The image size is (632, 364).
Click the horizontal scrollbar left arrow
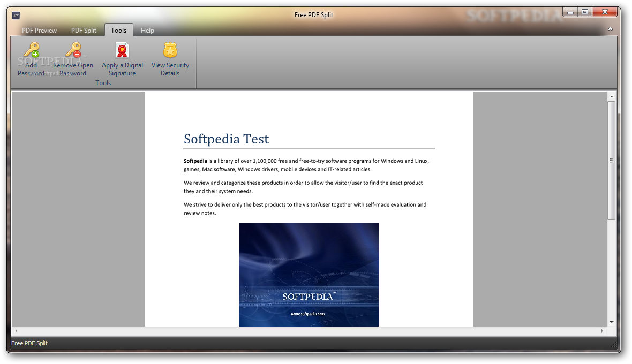point(16,331)
